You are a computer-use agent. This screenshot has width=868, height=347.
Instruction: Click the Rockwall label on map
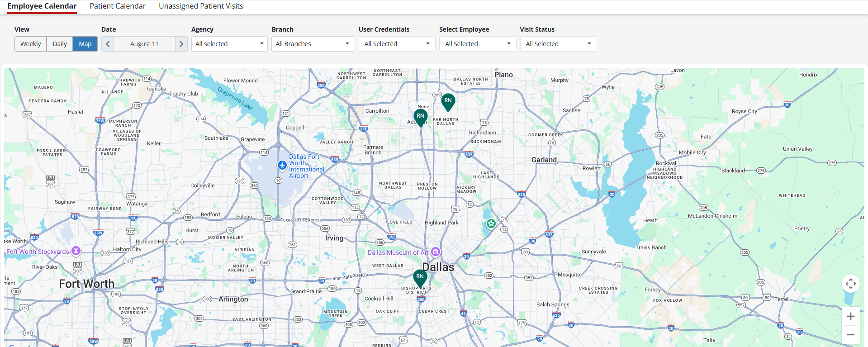[667, 163]
